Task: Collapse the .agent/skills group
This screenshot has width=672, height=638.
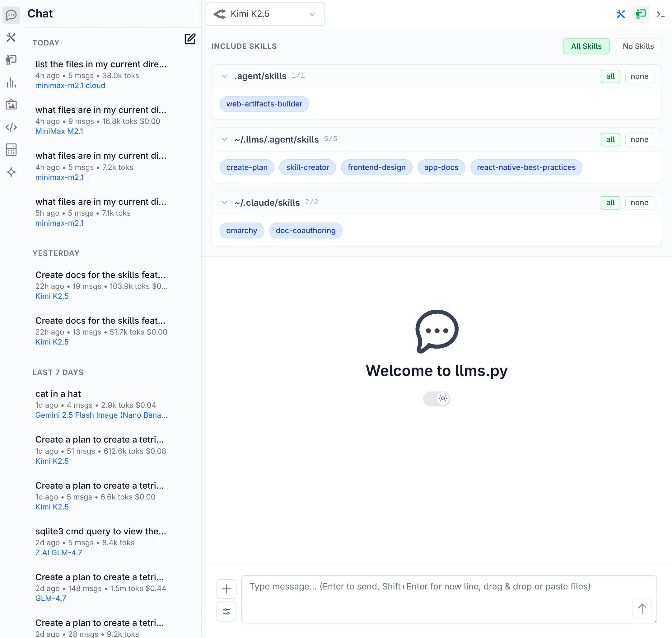Action: point(224,76)
